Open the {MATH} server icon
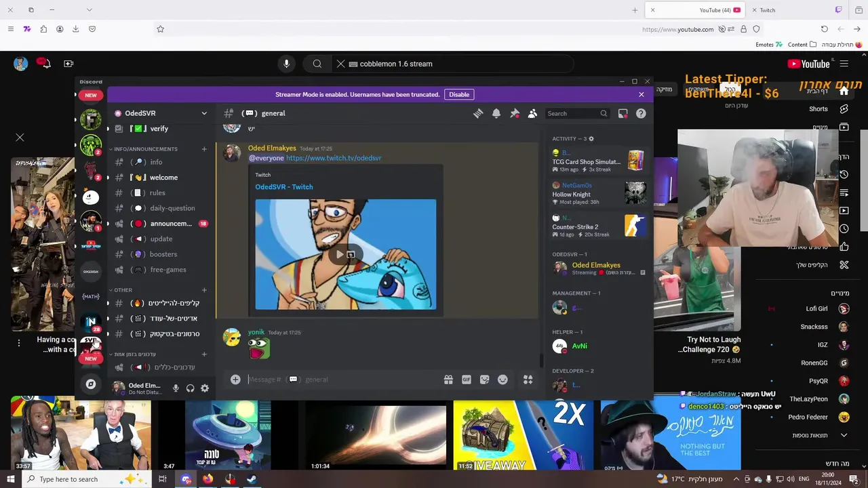868x488 pixels. click(x=91, y=296)
